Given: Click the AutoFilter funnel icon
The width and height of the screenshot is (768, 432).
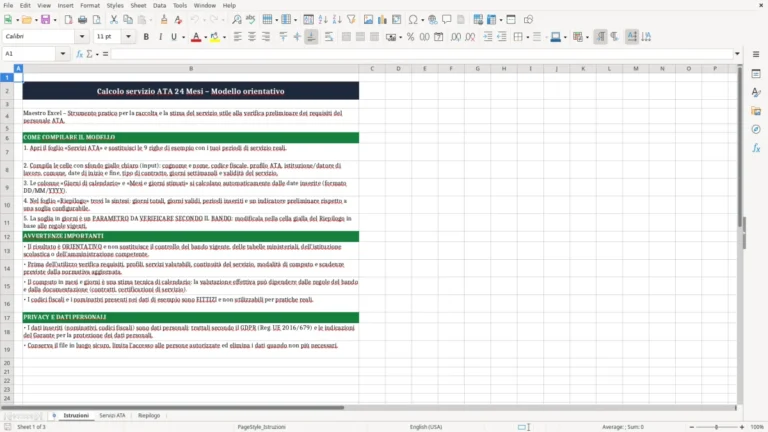Looking at the screenshot, I should tap(351, 20).
